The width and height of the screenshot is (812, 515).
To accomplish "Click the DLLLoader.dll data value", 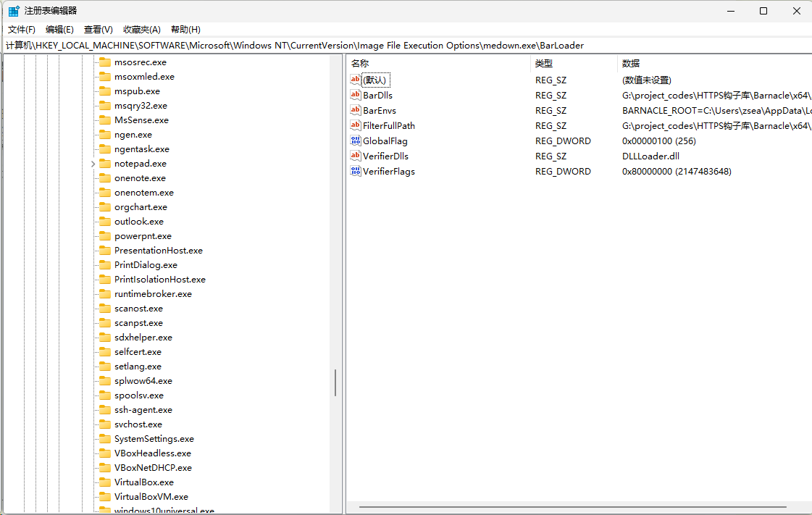I will point(650,156).
